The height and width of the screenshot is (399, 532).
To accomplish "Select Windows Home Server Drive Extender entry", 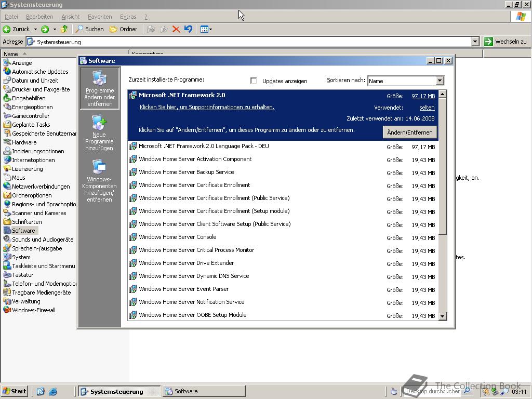I will click(283, 263).
